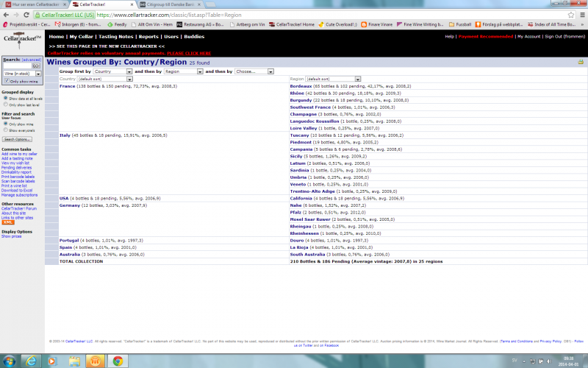The height and width of the screenshot is (368, 588).
Task: Open the Group first by Country dropdown
Action: coord(112,71)
